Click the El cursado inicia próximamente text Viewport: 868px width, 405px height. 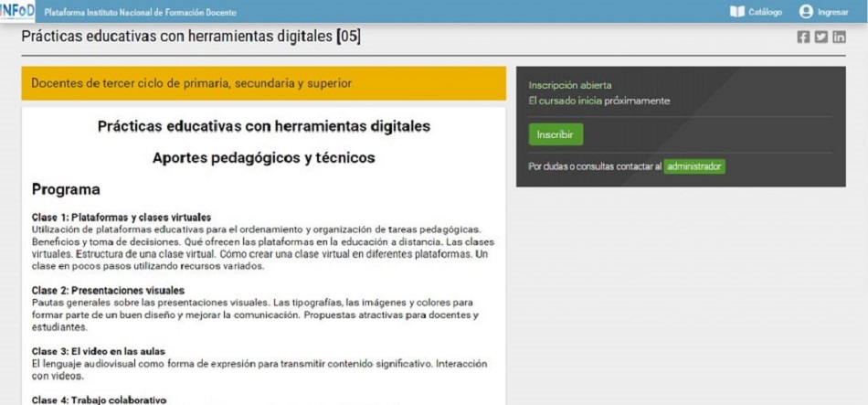point(598,101)
